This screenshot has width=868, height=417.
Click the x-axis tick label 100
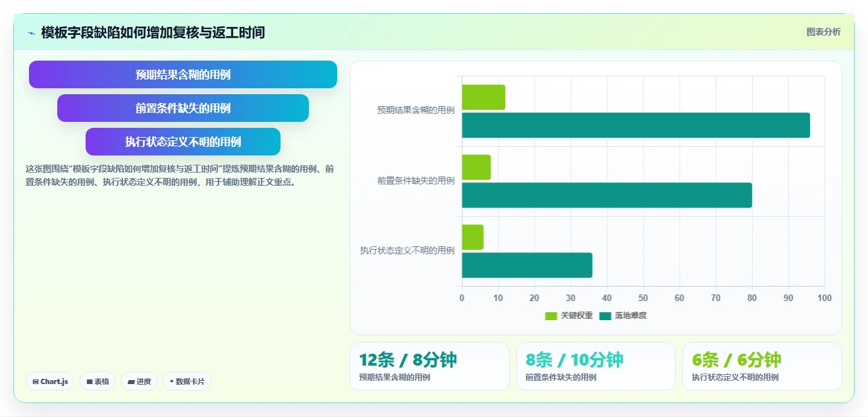pos(824,298)
